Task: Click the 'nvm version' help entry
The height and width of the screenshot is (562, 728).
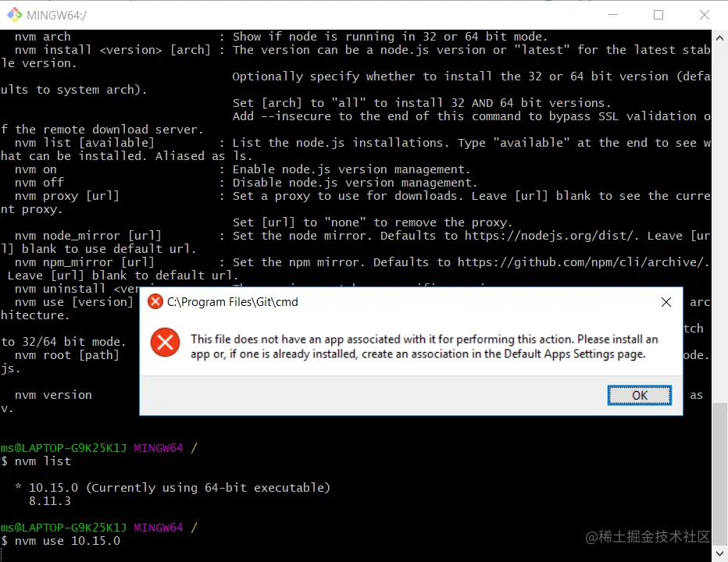Action: (53, 395)
